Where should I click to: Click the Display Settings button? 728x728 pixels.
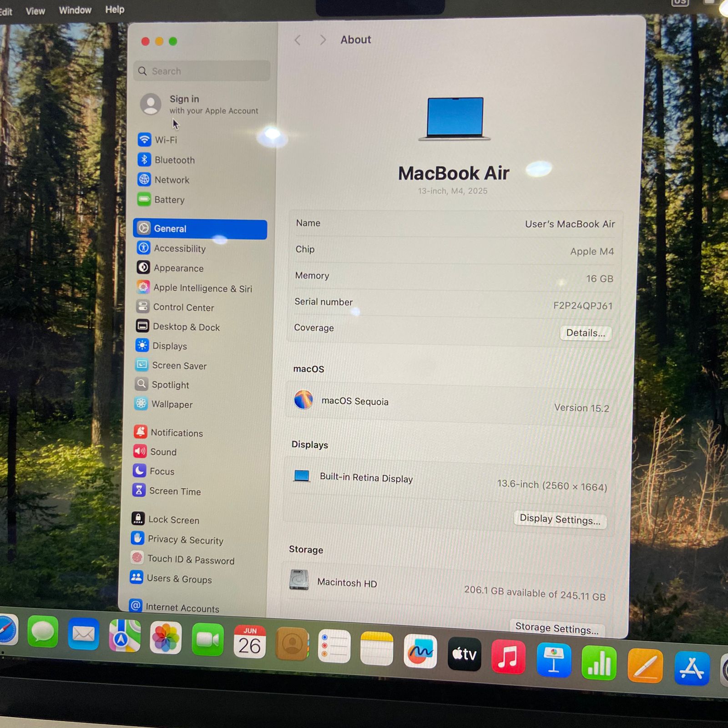click(x=560, y=519)
